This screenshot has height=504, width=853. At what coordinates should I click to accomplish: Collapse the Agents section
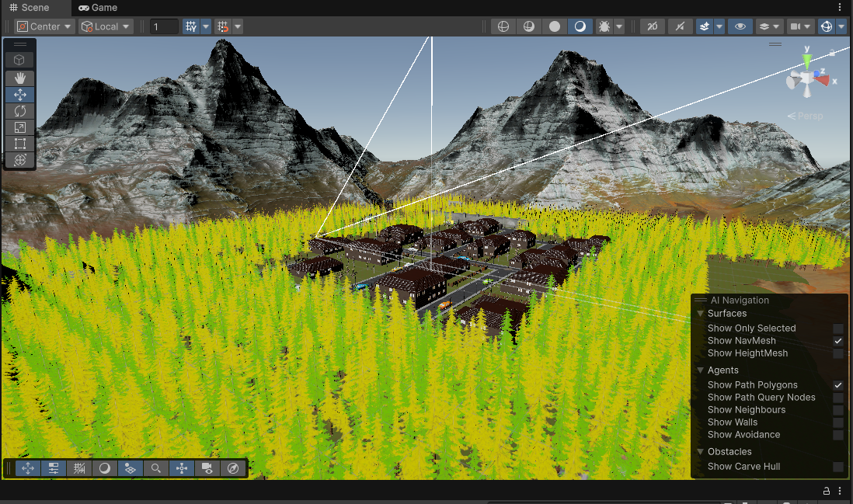[701, 370]
